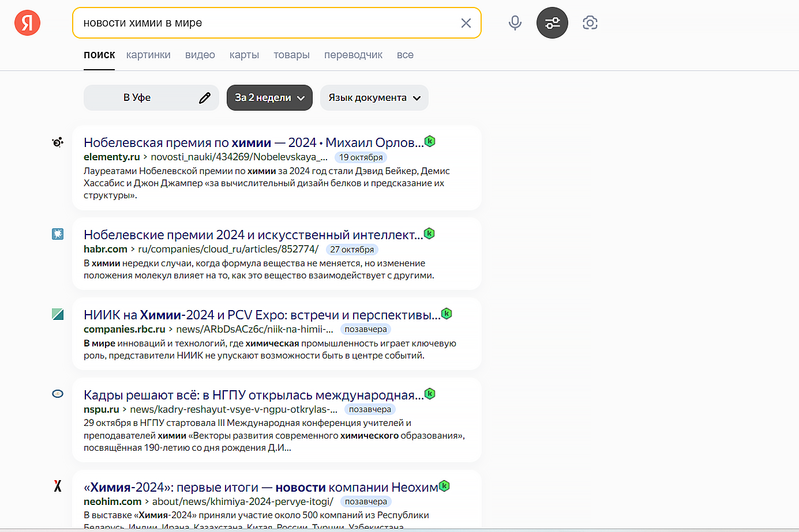The height and width of the screenshot is (532, 799).
Task: Open Кадры решают всё: в НГПУ result
Action: pyautogui.click(x=254, y=395)
